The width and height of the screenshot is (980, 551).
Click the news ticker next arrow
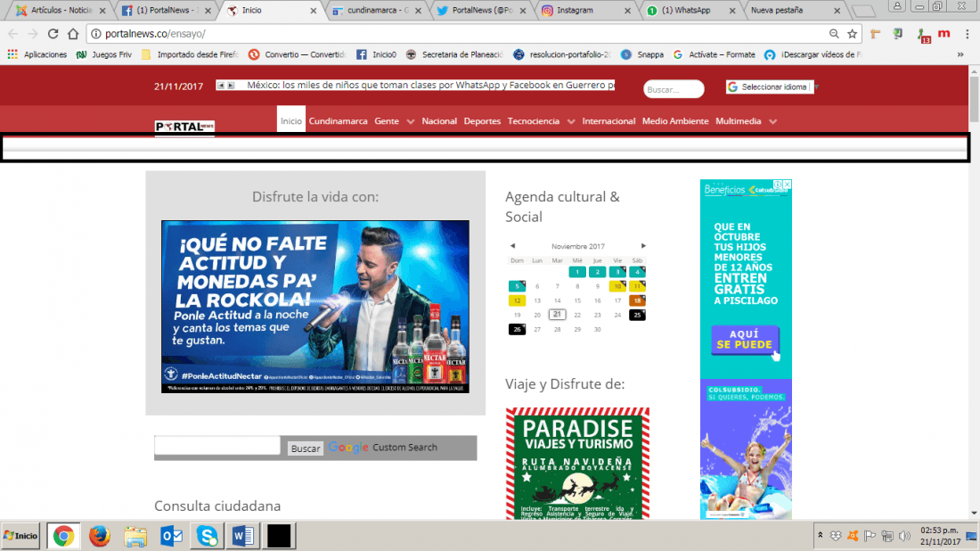click(x=231, y=85)
